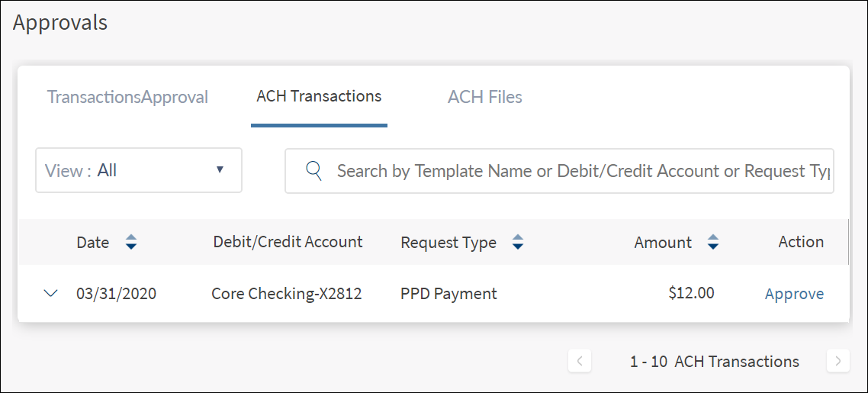868x393 pixels.
Task: Click the sort arrows beside Request Type
Action: click(x=518, y=243)
